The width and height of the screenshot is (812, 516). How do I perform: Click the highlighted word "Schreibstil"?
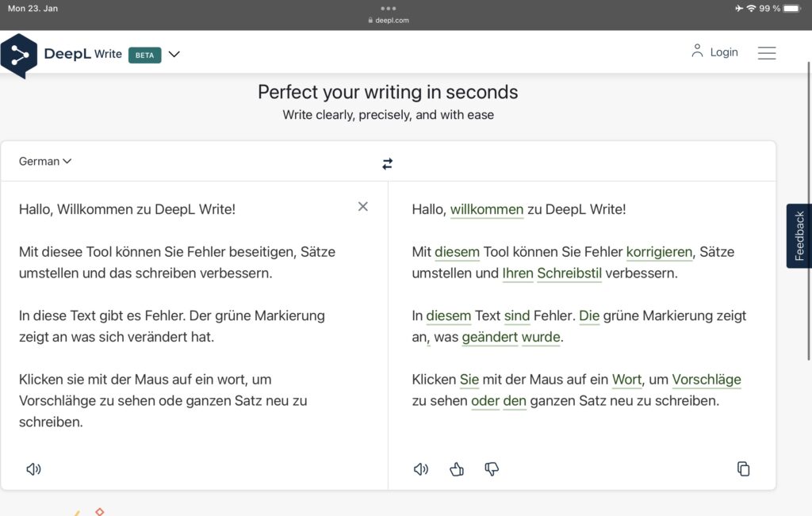(569, 273)
